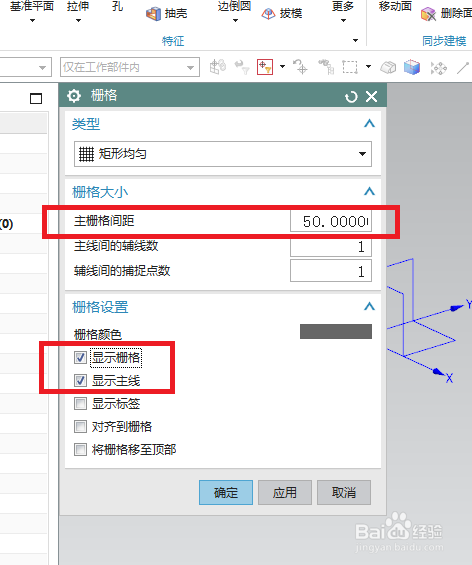Click the gray wireframe box icon

coord(388,67)
